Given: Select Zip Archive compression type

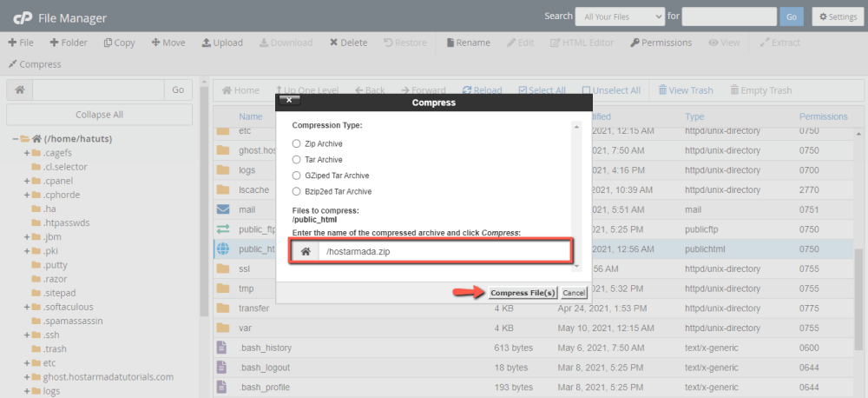Looking at the screenshot, I should 296,143.
